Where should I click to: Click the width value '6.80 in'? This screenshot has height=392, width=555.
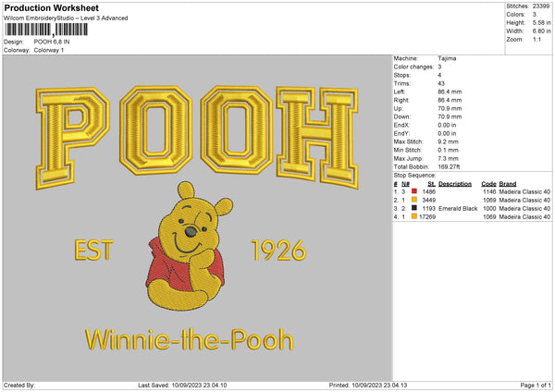(541, 31)
